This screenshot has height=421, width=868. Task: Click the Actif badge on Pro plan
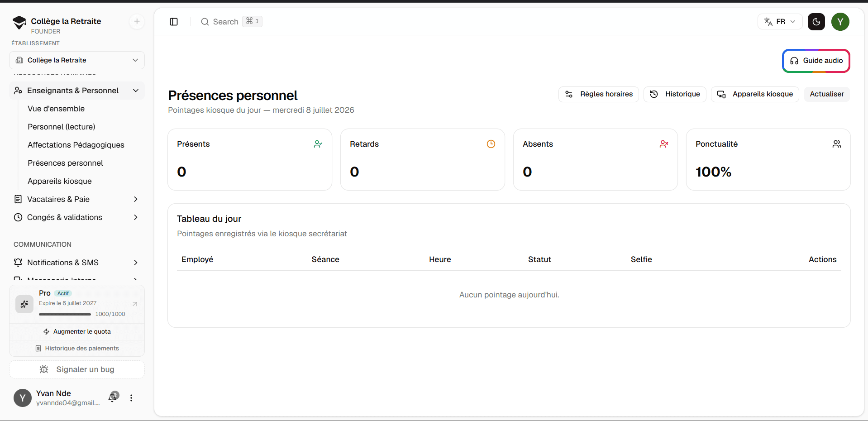pyautogui.click(x=63, y=293)
